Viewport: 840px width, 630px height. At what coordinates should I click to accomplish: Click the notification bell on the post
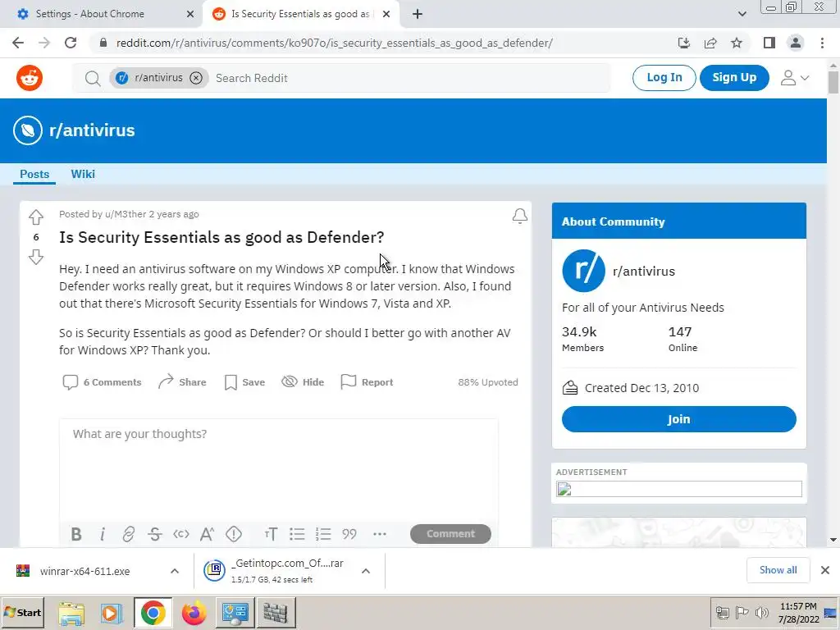(519, 216)
